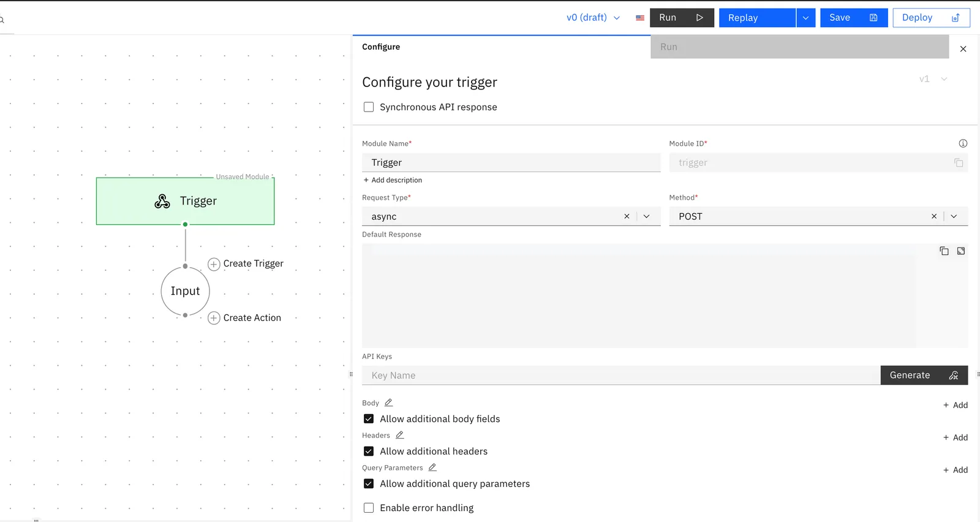Click the Run button in toolbar
This screenshot has width=980, height=522.
[682, 18]
